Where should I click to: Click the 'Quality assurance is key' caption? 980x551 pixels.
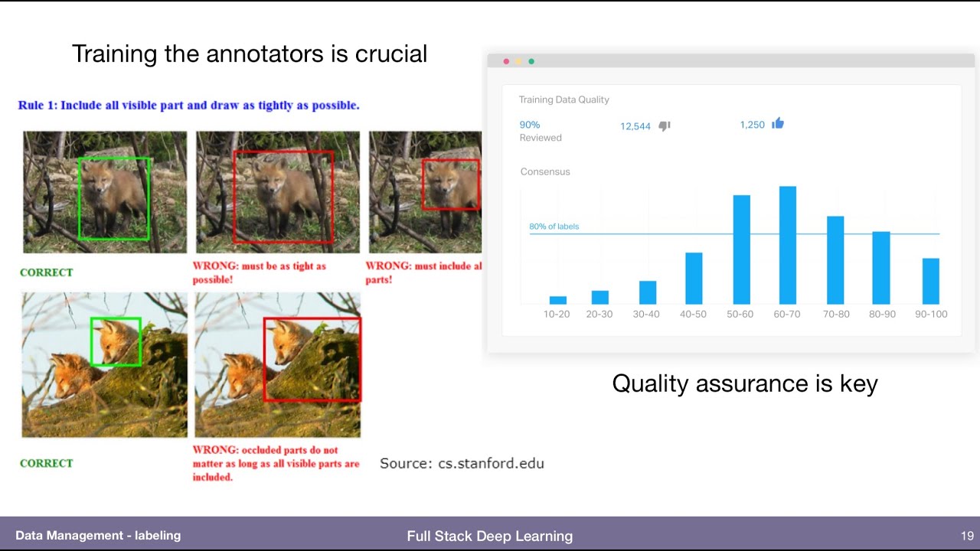745,383
